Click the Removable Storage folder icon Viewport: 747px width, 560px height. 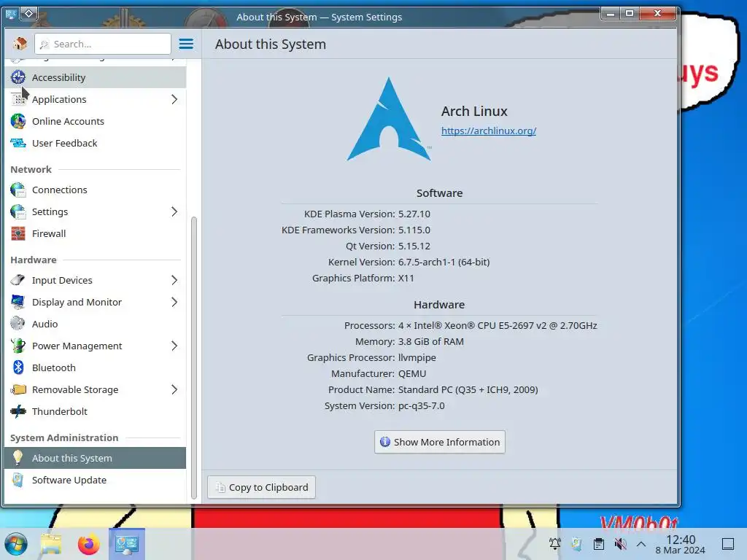tap(18, 389)
